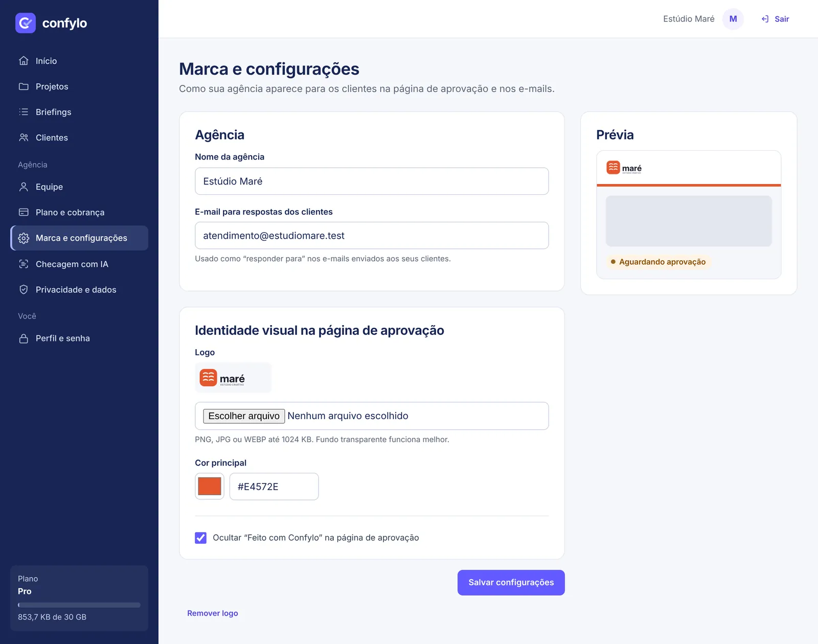This screenshot has height=644, width=818.
Task: Click the scan icon beside Checagem com IA
Action: point(24,264)
